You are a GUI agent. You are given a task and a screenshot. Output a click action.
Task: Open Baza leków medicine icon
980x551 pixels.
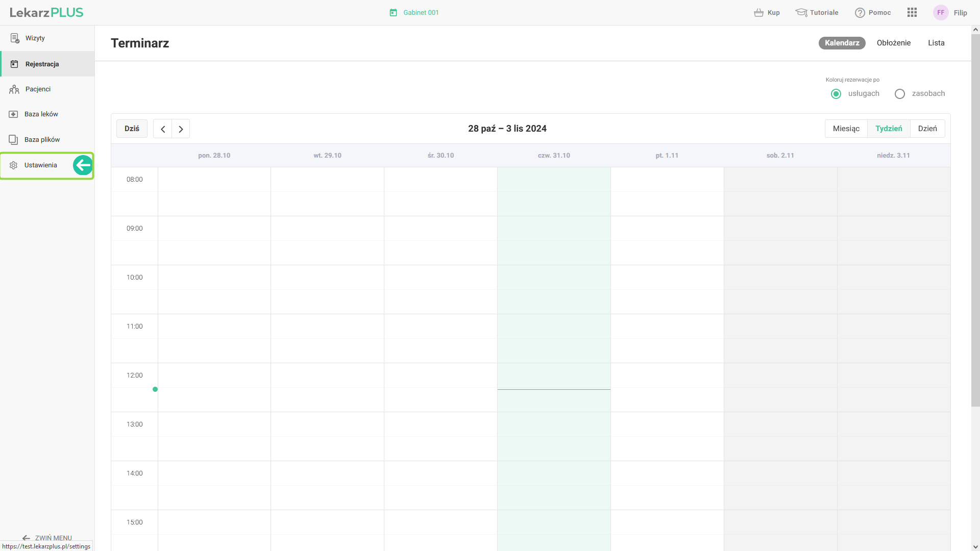pyautogui.click(x=14, y=114)
